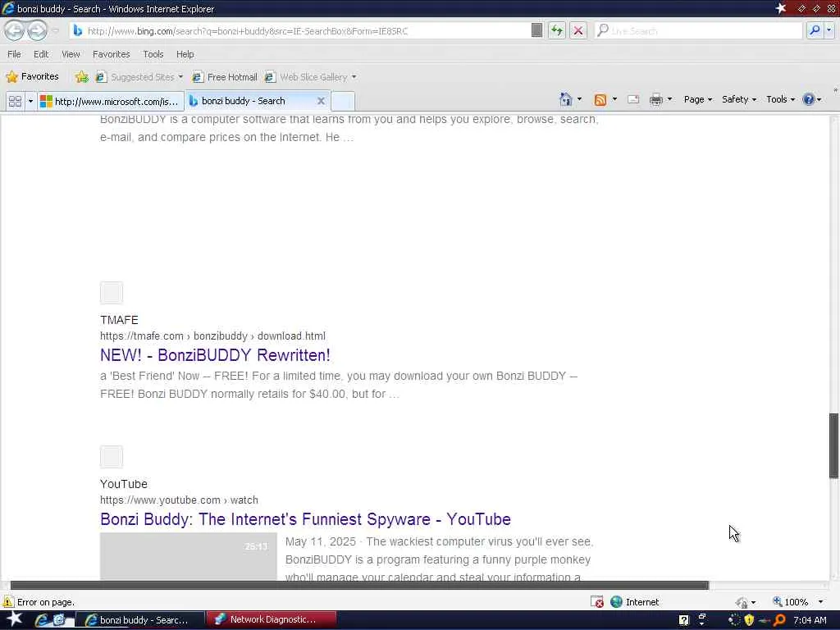Open the Page command menu
This screenshot has height=630, width=840.
coord(698,99)
